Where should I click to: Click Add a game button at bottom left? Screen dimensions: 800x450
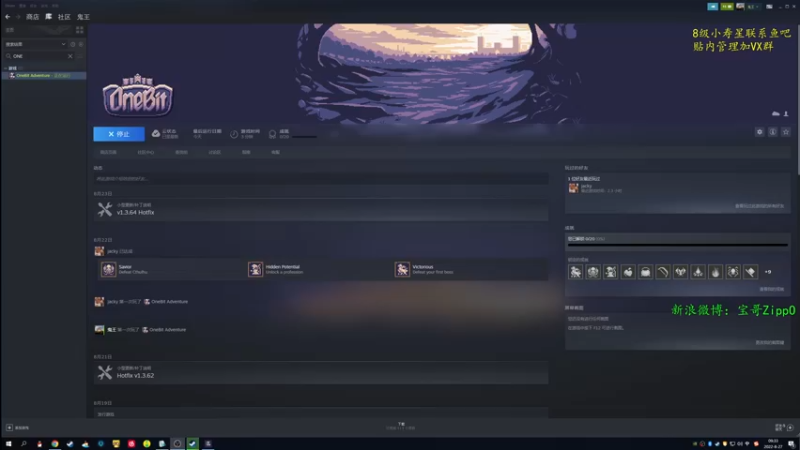(x=18, y=428)
